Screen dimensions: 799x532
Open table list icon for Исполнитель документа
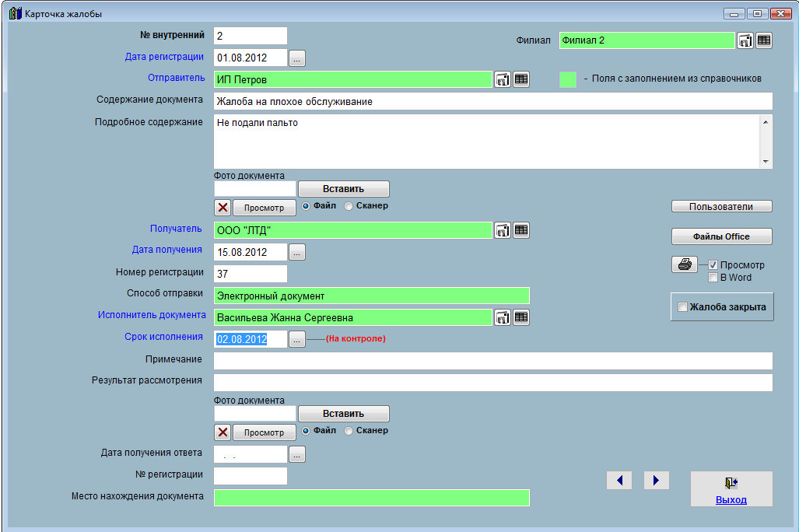point(520,317)
